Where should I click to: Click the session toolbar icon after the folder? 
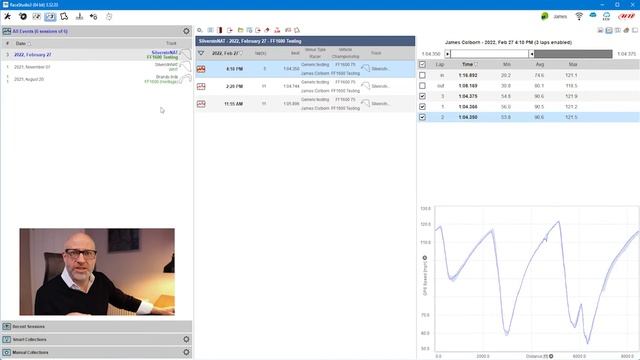point(249,30)
